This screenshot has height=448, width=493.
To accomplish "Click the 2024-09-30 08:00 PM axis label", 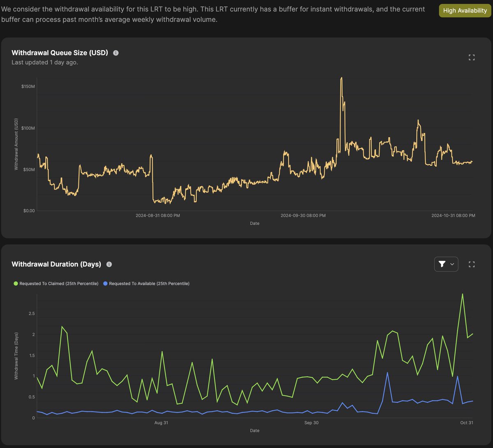I will coord(303,215).
